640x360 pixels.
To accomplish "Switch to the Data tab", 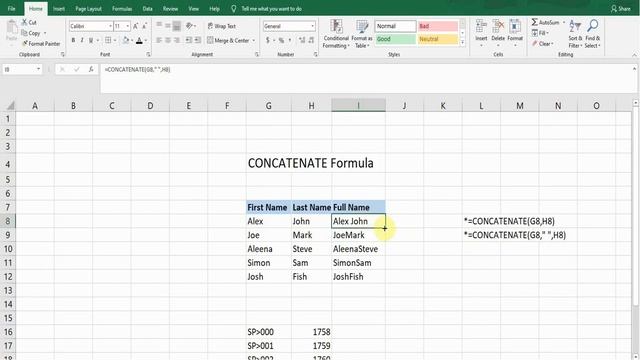I will [148, 9].
